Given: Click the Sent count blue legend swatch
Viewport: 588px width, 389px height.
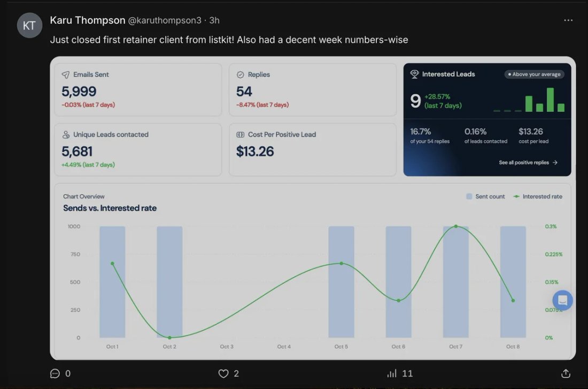Looking at the screenshot, I should (x=469, y=196).
